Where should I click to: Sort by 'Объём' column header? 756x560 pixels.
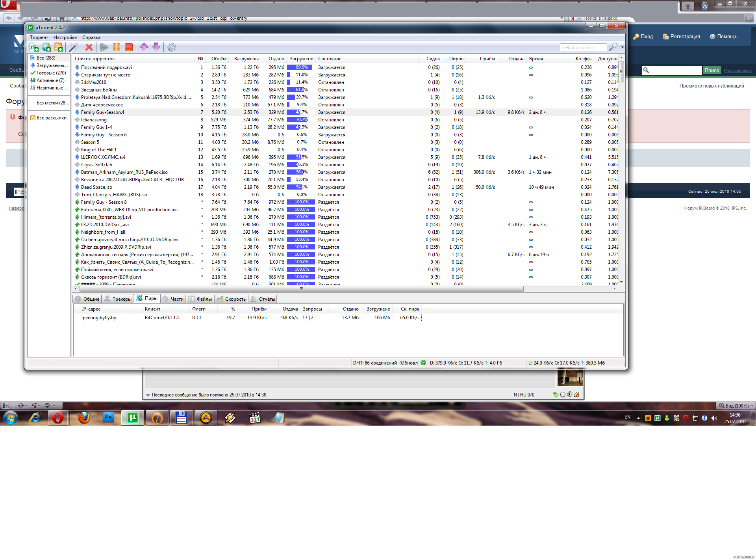pos(218,59)
